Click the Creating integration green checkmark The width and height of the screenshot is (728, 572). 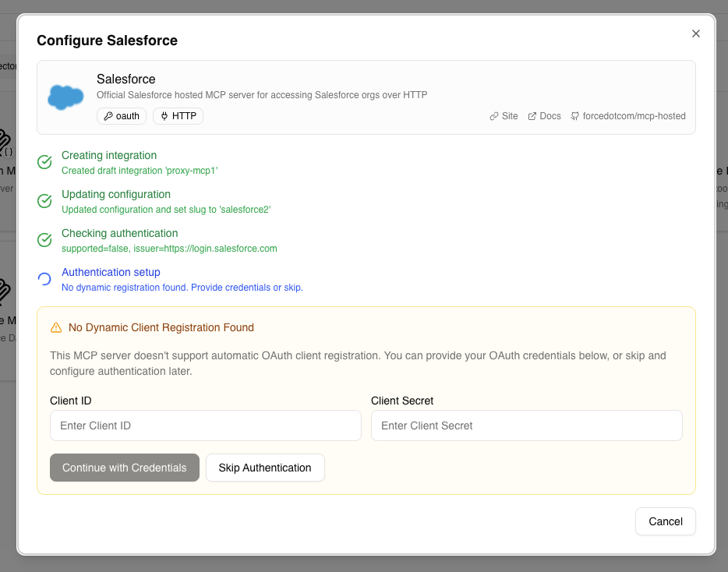click(x=44, y=162)
